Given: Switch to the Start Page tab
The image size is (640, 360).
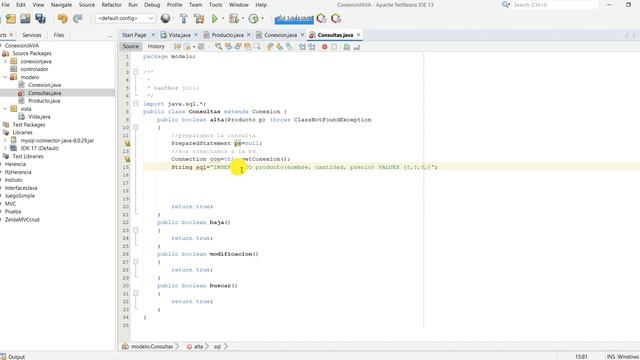Looking at the screenshot, I should click(x=134, y=35).
